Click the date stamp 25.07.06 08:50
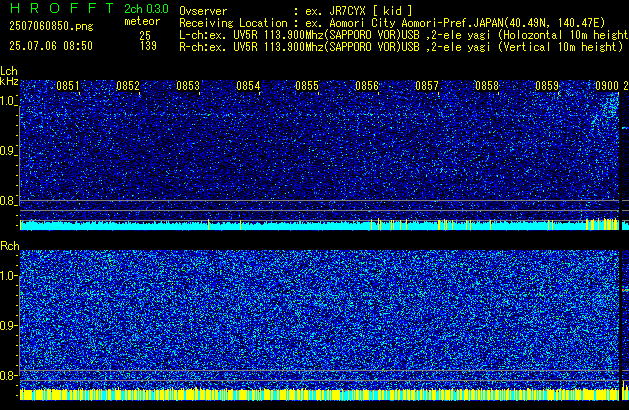 (x=51, y=46)
